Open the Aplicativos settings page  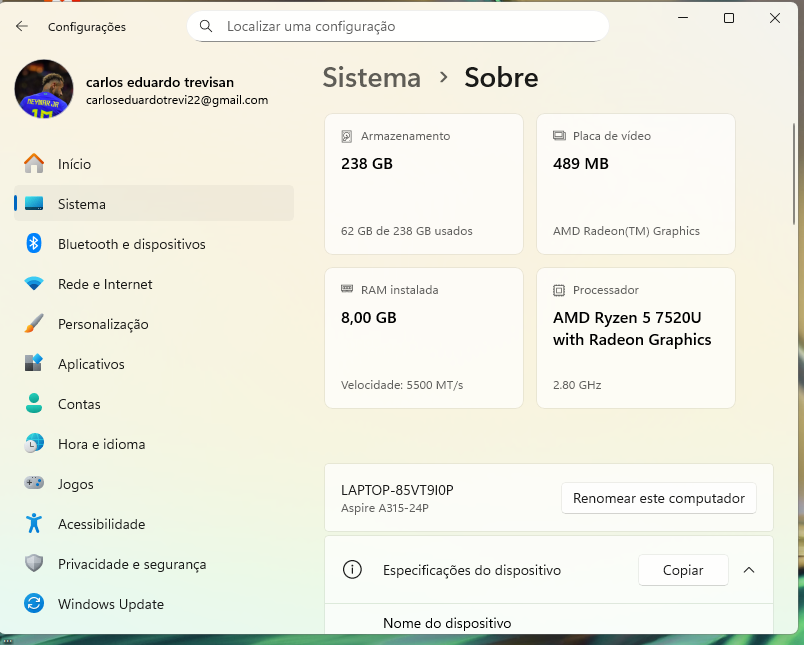coord(91,364)
